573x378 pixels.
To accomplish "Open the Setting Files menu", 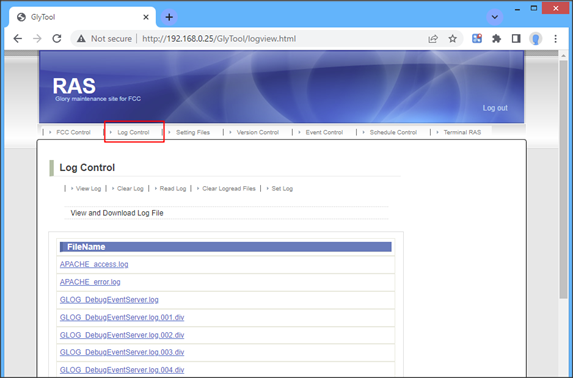I will 193,132.
